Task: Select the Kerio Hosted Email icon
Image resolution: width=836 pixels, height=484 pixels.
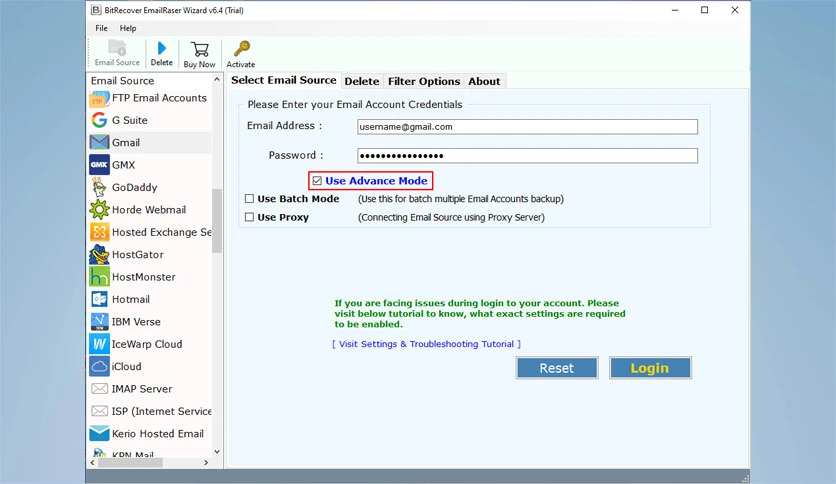Action: point(99,434)
